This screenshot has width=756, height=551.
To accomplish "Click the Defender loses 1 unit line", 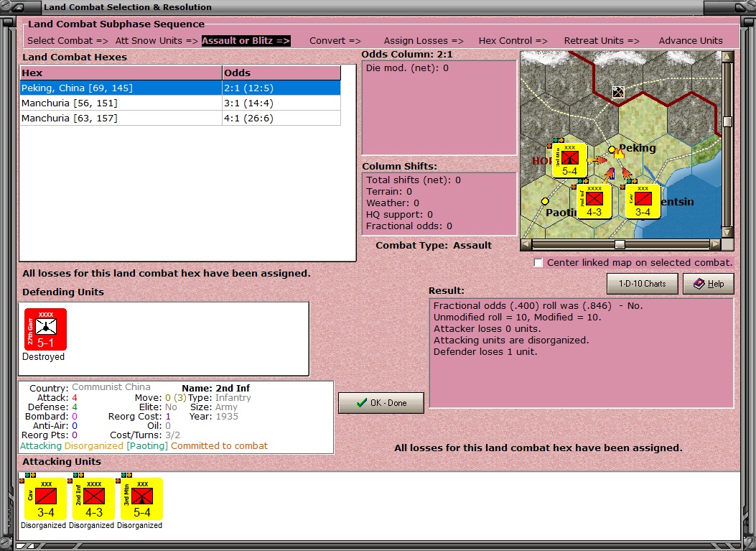I will point(485,352).
